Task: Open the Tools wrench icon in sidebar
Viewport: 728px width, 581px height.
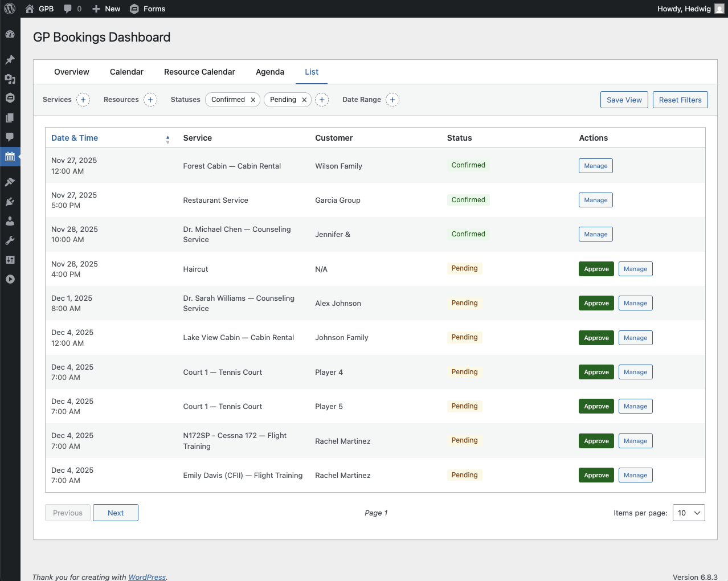Action: tap(10, 240)
